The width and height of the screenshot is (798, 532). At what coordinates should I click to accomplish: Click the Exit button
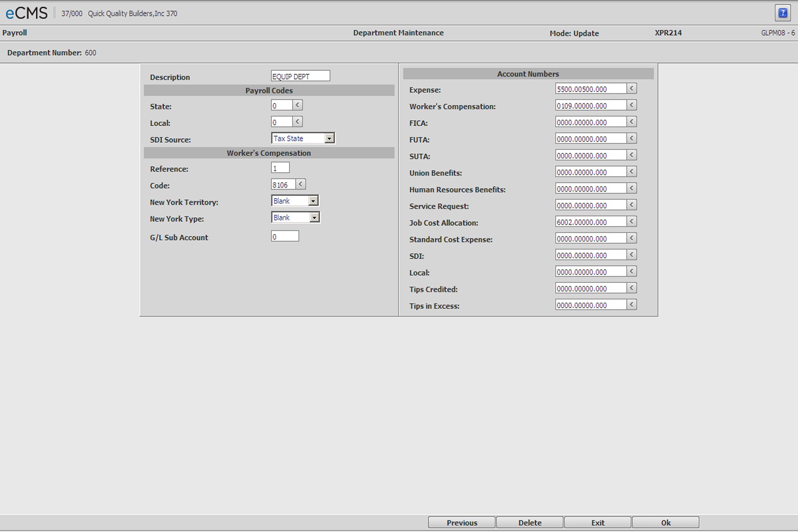point(597,523)
